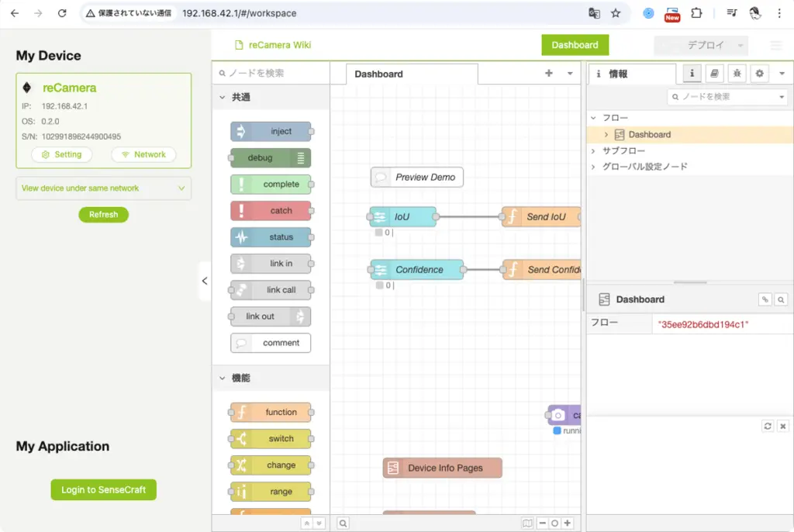Collapse the My Device side panel arrow
Viewport: 794px width, 532px height.
tap(205, 281)
